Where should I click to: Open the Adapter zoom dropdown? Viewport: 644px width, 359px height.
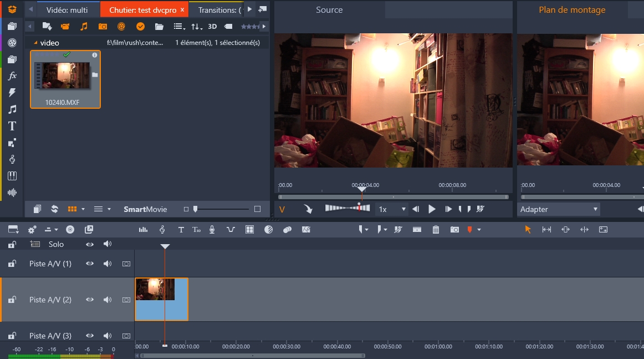click(x=559, y=209)
